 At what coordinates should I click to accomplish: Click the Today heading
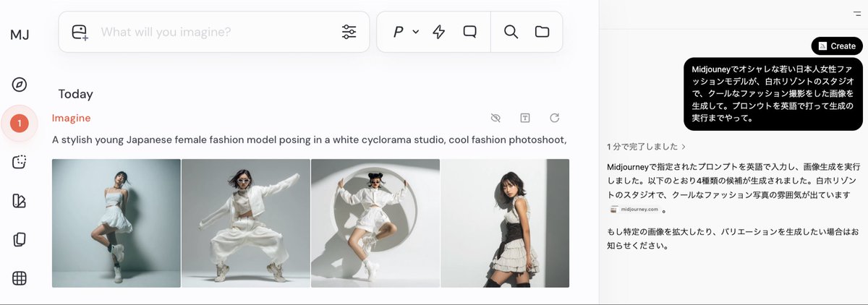point(75,94)
